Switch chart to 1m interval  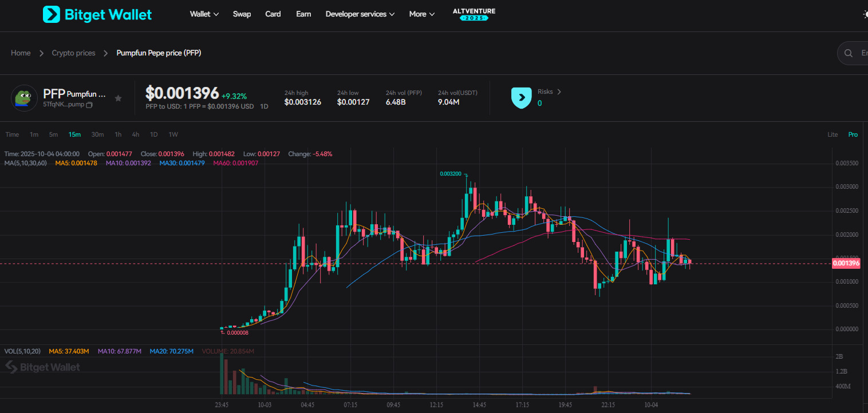tap(34, 134)
